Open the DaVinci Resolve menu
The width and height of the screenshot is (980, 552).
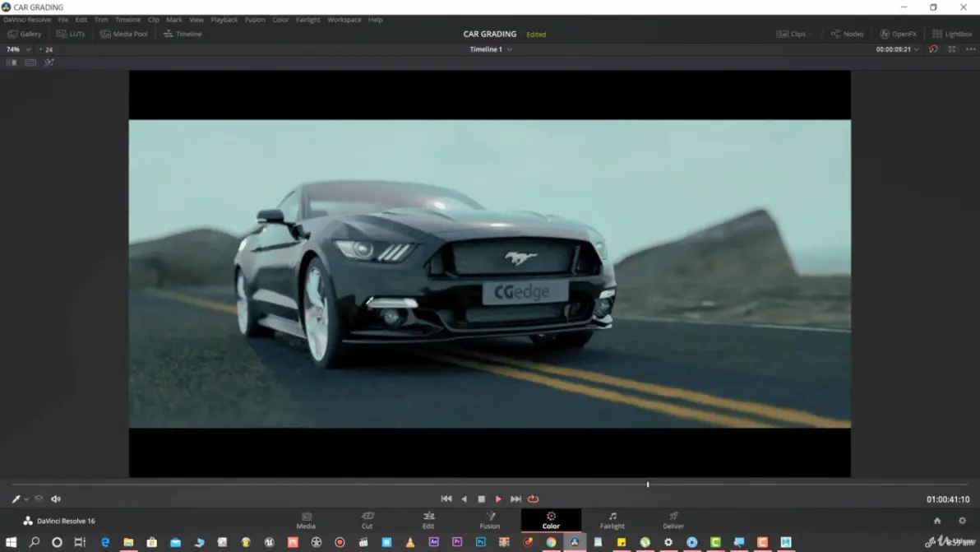coord(27,20)
